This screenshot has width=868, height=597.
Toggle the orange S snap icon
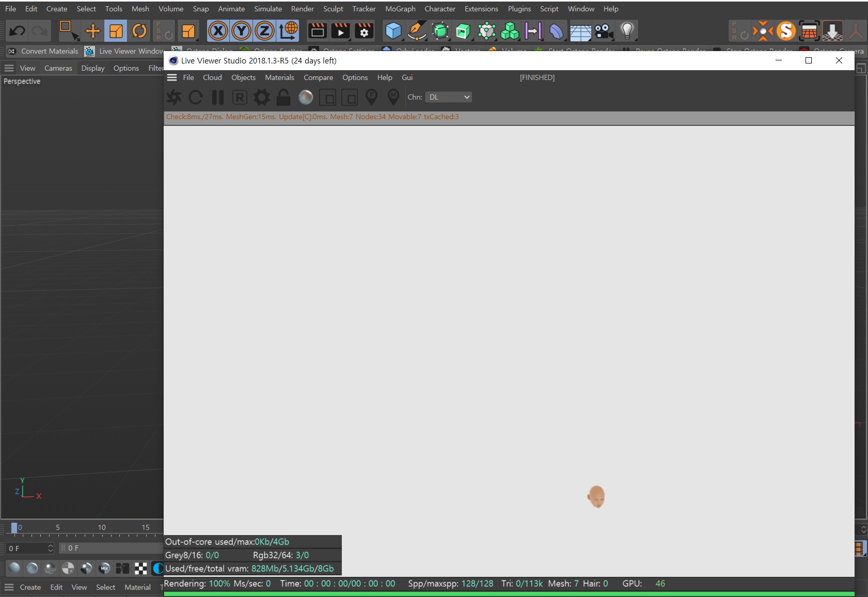tap(785, 31)
